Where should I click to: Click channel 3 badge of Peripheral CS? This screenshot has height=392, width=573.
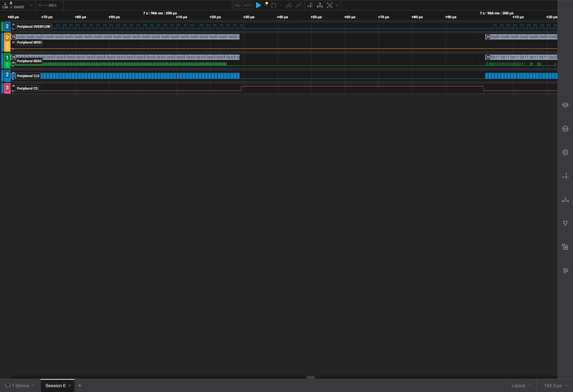pos(7,88)
